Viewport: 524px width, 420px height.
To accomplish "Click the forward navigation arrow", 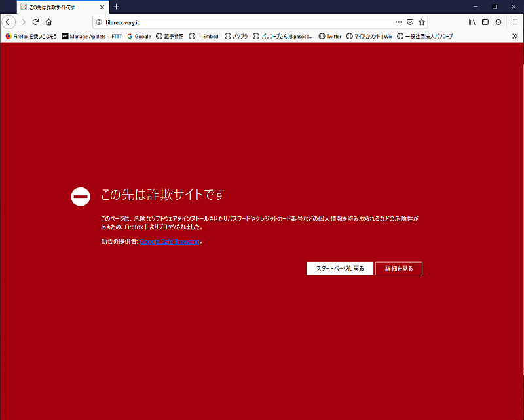I will pyautogui.click(x=22, y=22).
